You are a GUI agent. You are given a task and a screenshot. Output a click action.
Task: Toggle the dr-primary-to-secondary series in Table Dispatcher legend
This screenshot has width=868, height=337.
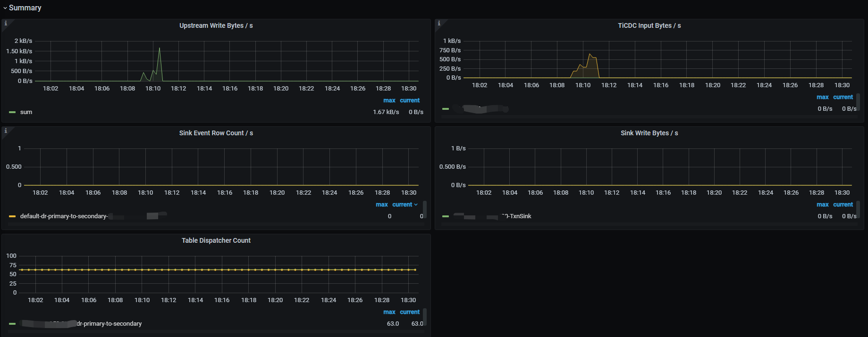81,324
